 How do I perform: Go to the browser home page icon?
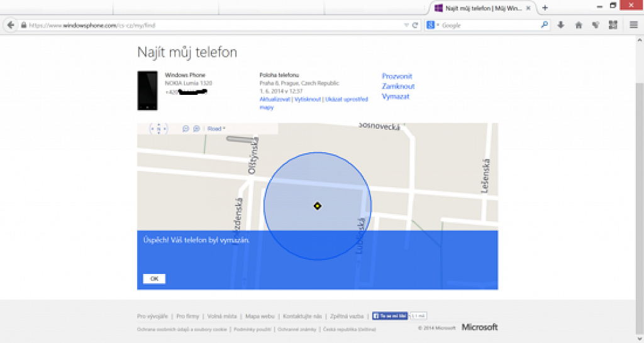click(579, 25)
